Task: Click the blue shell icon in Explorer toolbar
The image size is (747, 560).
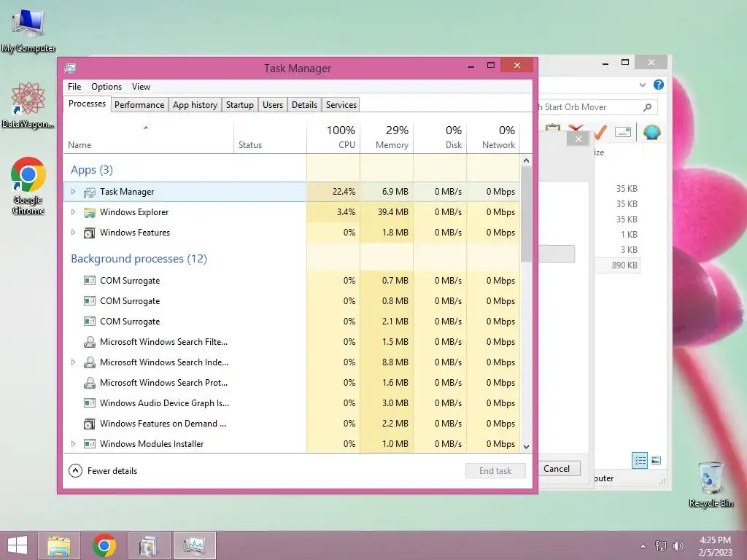Action: tap(651, 132)
